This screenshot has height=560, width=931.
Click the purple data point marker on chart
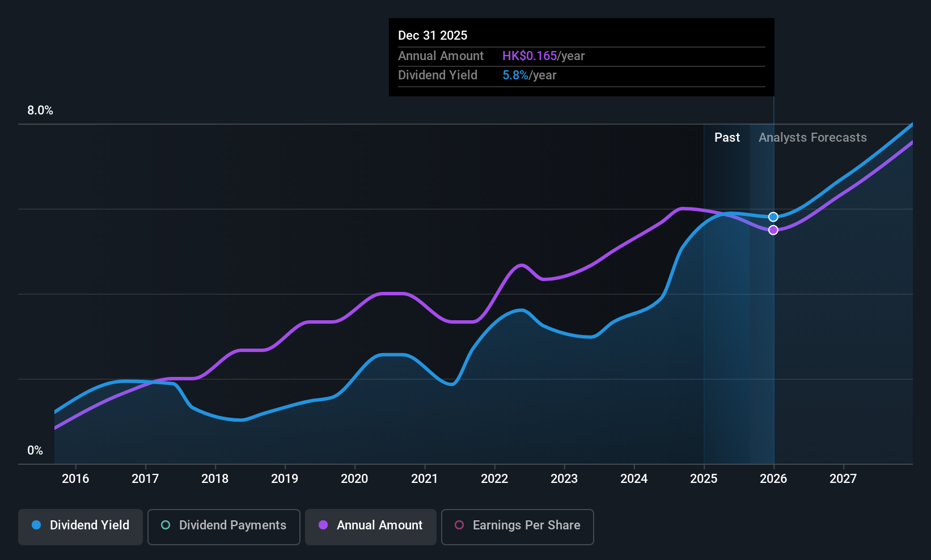coord(773,230)
